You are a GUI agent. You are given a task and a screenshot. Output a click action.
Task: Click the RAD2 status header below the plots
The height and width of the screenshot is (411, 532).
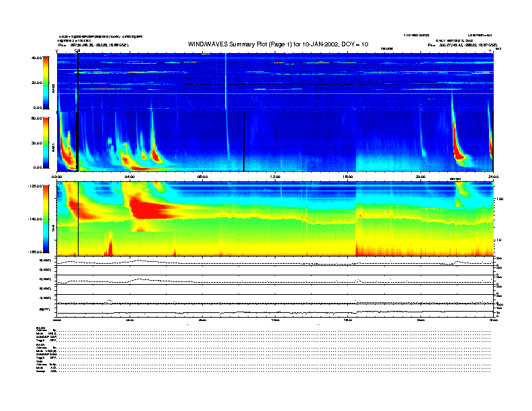point(41,328)
